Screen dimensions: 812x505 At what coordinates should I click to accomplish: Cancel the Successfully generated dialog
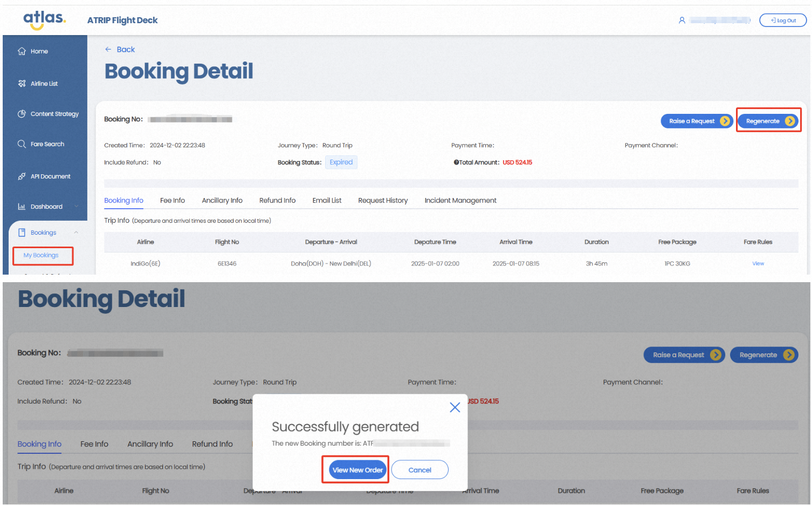tap(419, 470)
